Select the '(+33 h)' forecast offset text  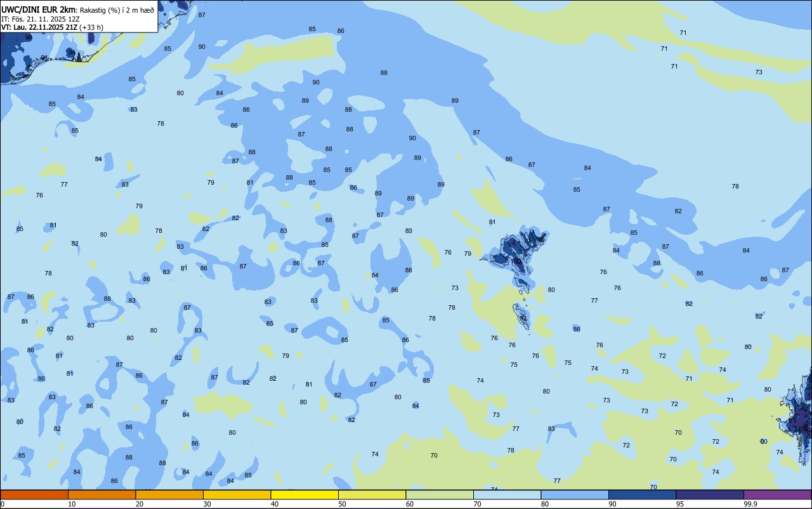tap(91, 27)
